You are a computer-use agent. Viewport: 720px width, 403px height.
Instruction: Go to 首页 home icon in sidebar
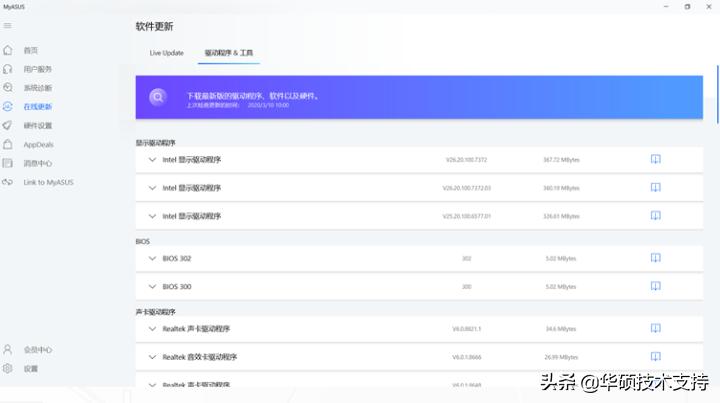point(8,50)
